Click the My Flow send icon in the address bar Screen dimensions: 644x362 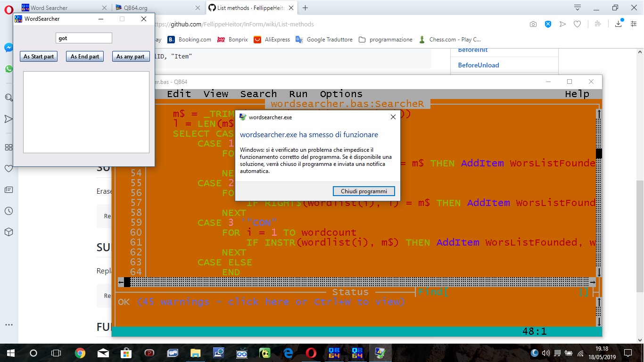562,24
